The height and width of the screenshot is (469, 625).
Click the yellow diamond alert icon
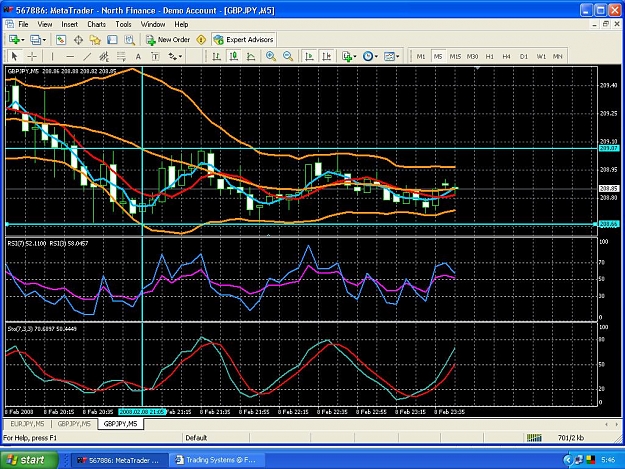click(201, 40)
